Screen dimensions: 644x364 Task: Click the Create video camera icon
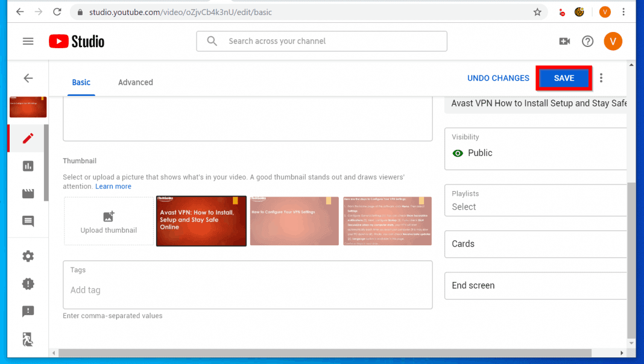point(564,41)
